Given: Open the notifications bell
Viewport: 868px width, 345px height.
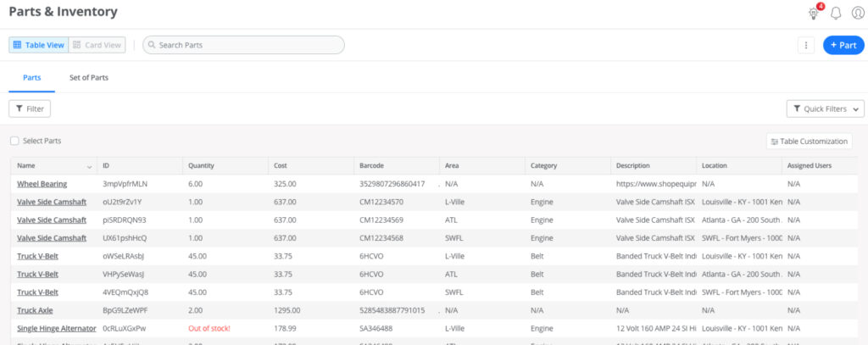Looking at the screenshot, I should [x=836, y=13].
